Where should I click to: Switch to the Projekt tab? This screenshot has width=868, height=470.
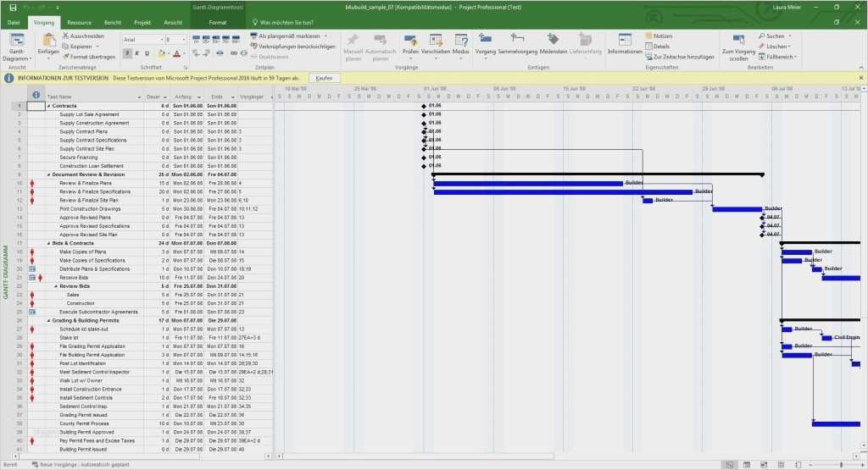142,23
